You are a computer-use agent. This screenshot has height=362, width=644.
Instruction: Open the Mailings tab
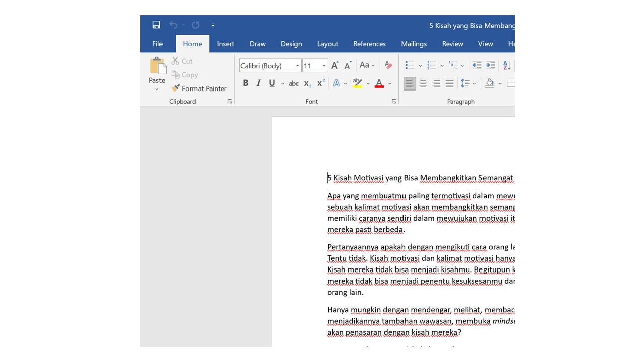click(414, 44)
